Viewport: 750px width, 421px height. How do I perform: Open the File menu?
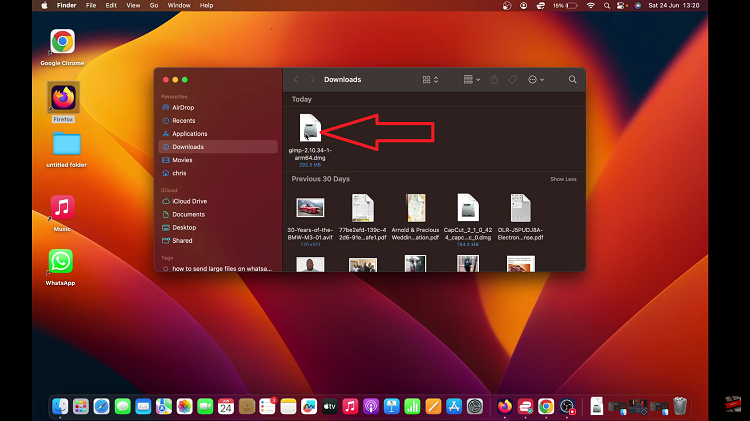coord(91,5)
